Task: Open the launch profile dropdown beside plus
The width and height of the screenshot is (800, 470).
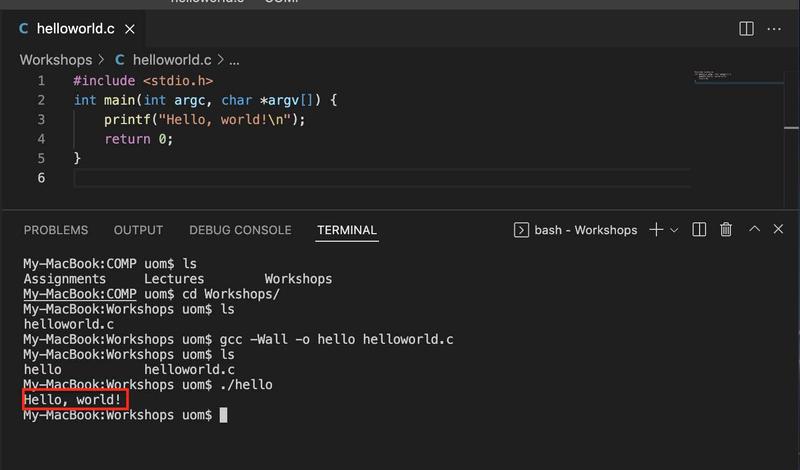Action: point(674,230)
